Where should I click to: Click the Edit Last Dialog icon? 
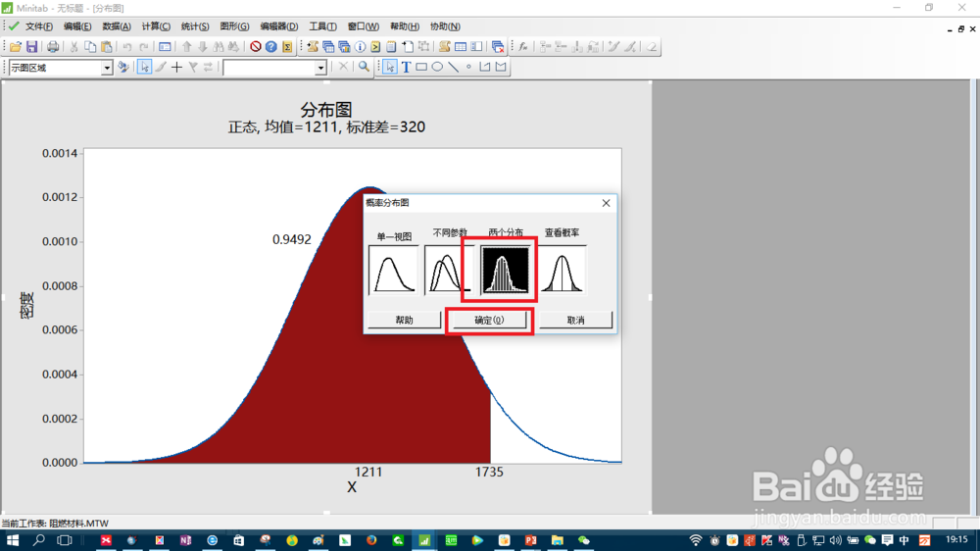coord(165,47)
